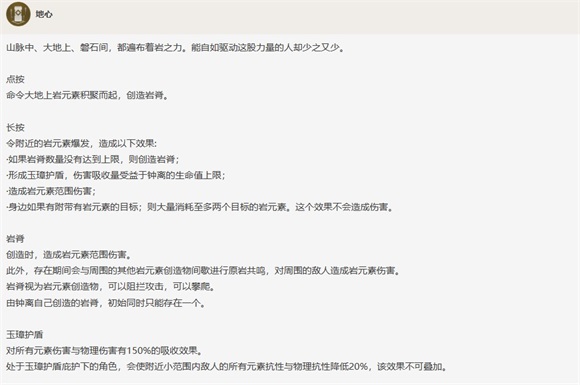
Task: Click the bullet line 造成岩元素范围伤害
Action: tap(51, 191)
